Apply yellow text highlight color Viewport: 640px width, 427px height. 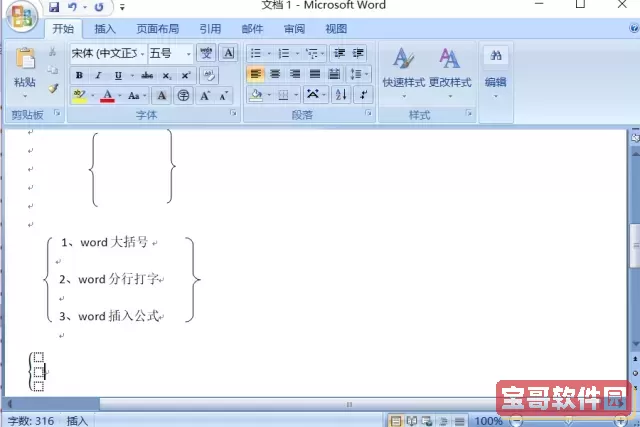[79, 96]
